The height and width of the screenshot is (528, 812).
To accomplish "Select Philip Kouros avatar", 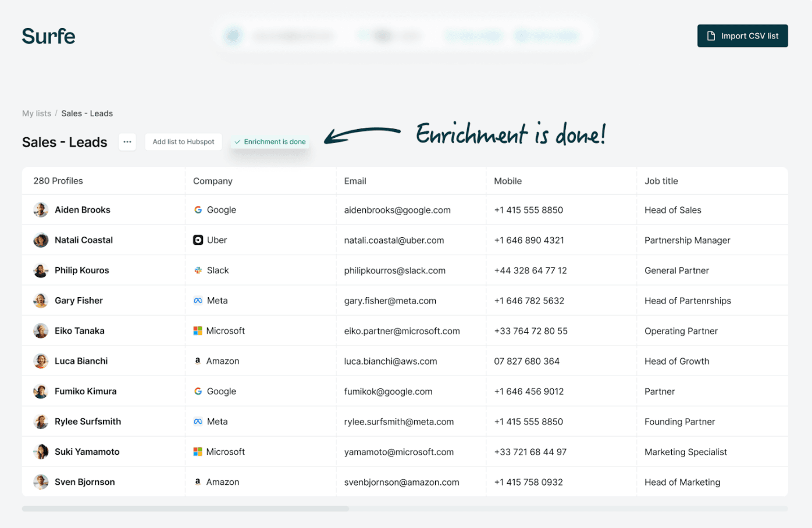I will click(41, 270).
